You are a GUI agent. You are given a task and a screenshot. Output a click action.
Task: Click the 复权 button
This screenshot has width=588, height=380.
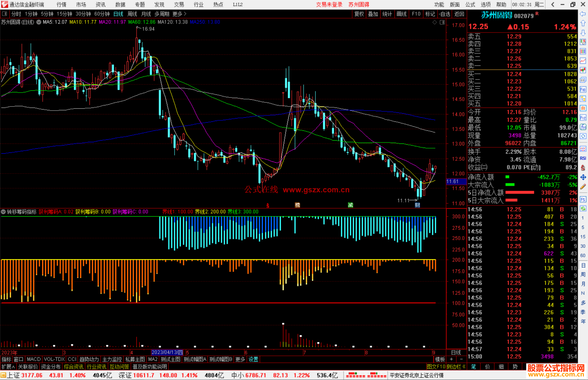tap(359, 14)
